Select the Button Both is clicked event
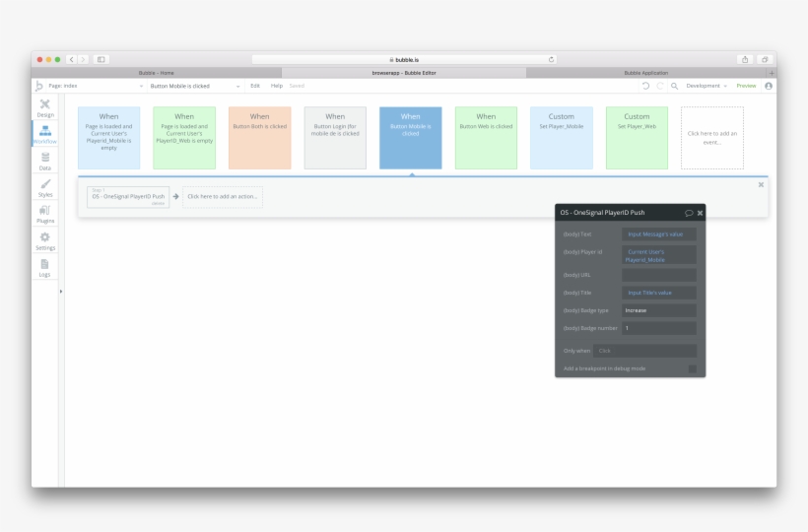 (259, 138)
